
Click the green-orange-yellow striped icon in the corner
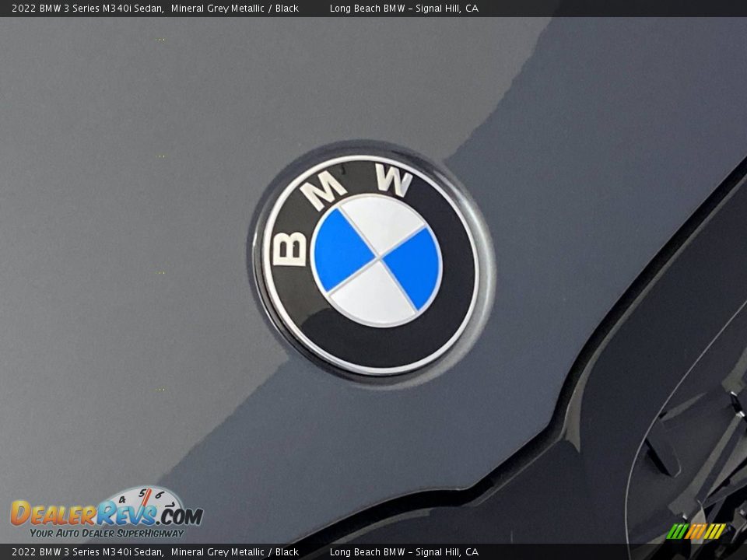[696, 531]
